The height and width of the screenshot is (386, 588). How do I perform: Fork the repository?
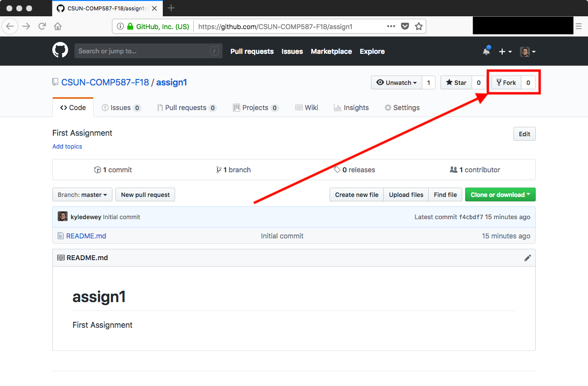[x=506, y=82]
